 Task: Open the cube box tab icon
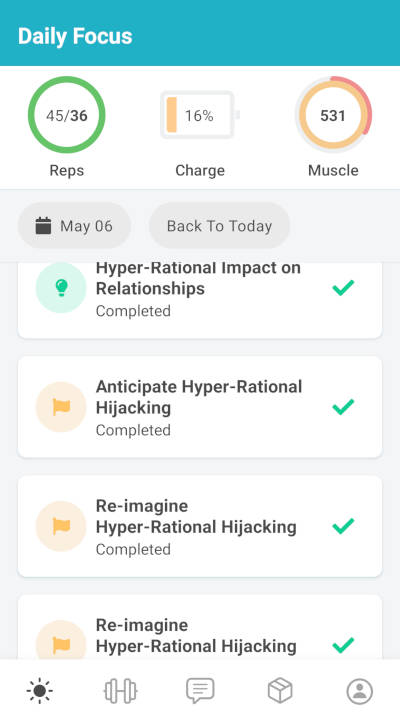(x=280, y=691)
